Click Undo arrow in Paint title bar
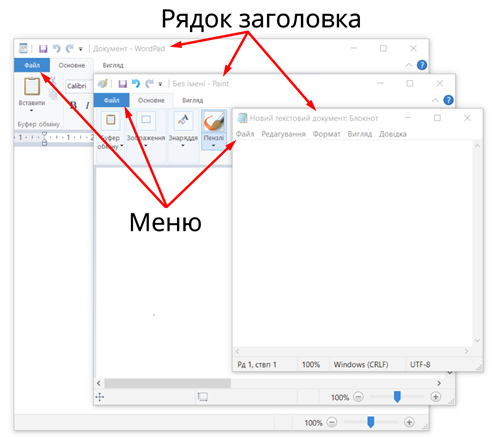The width and height of the screenshot is (500, 437). (x=136, y=84)
